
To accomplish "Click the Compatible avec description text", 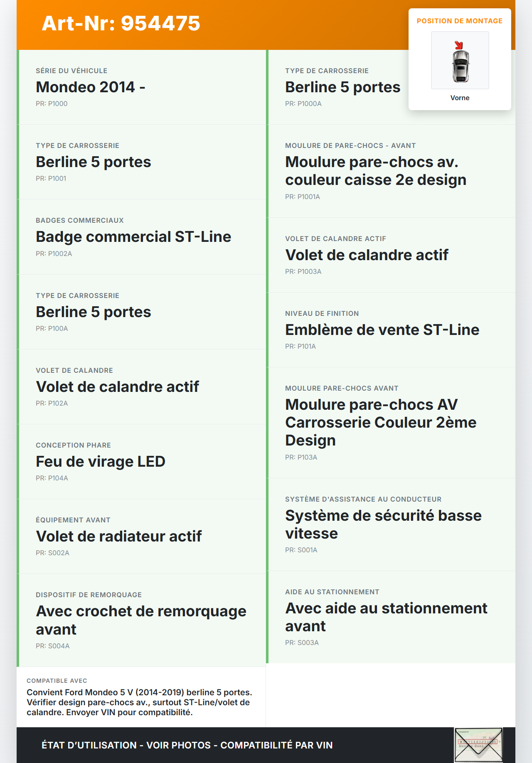I will click(139, 702).
